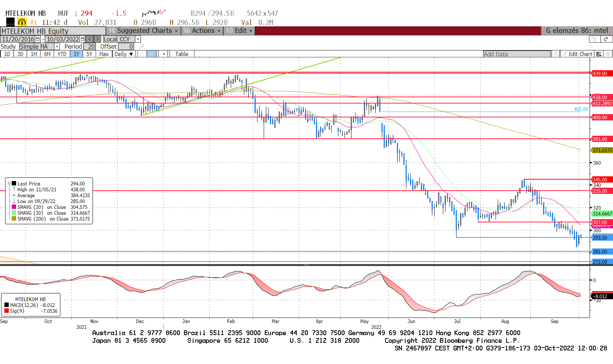Open the Actions dropdown menu

[202, 31]
